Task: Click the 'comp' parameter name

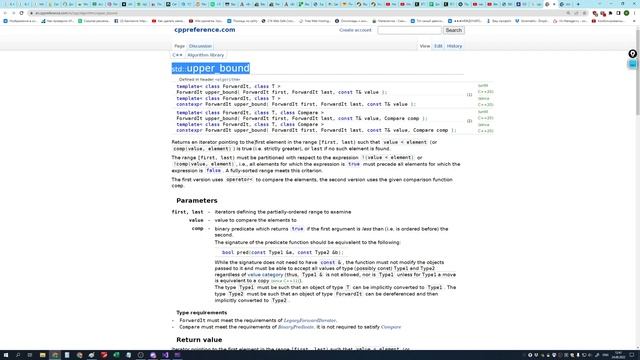Action: [x=198, y=229]
